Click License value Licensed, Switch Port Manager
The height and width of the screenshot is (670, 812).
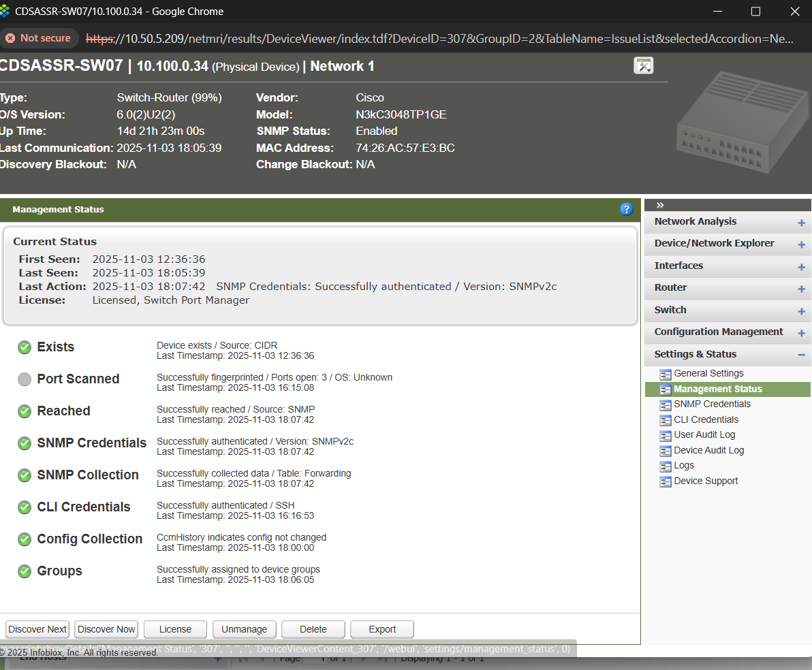coord(171,300)
